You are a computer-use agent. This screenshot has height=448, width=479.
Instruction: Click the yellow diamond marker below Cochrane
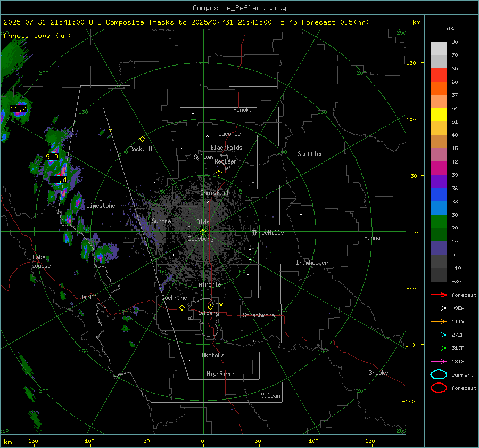tap(183, 308)
